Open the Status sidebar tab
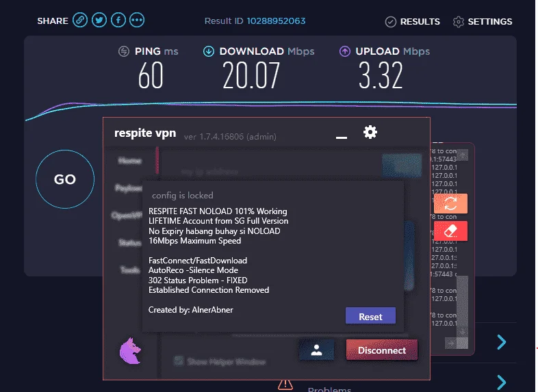 click(129, 243)
